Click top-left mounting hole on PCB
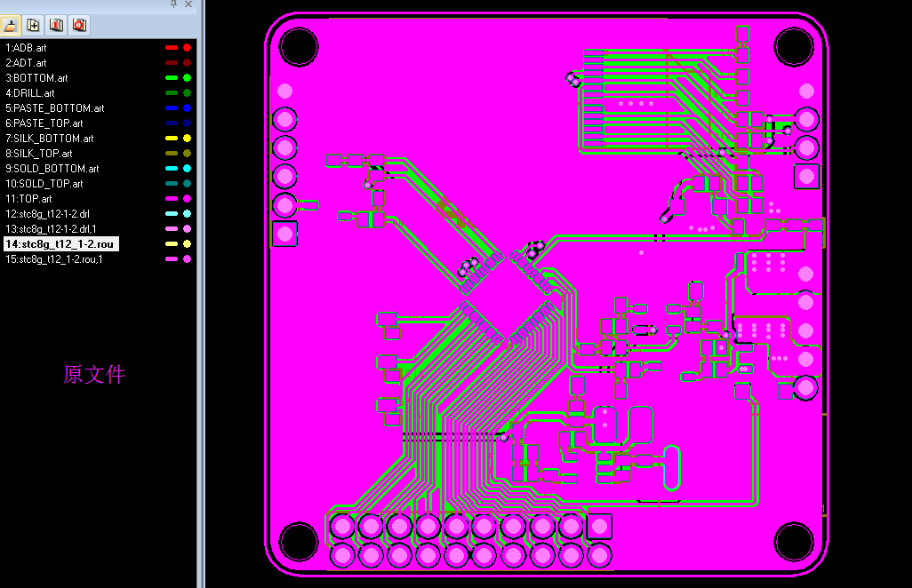The image size is (912, 588). click(x=299, y=46)
